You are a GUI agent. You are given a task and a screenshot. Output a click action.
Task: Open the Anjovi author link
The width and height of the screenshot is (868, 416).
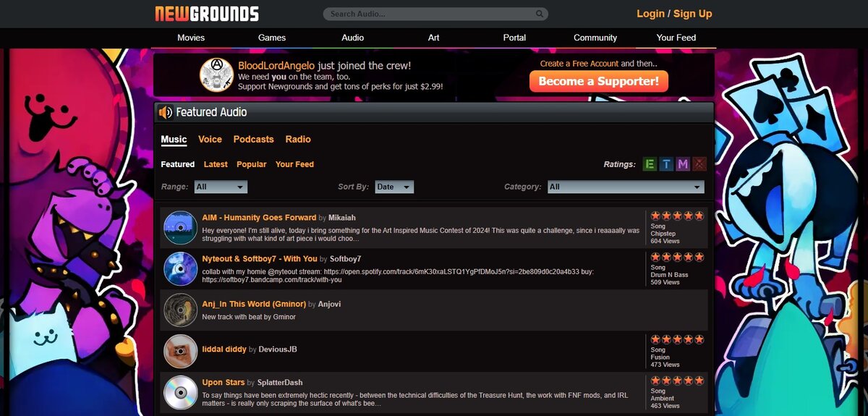329,304
